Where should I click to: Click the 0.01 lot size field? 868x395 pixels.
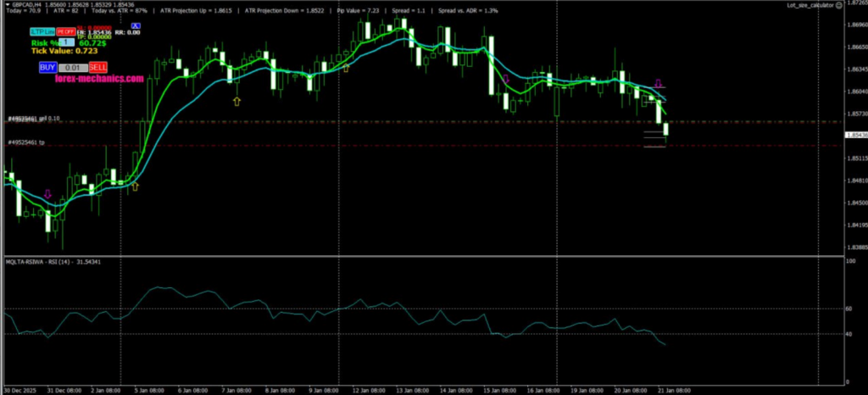(x=73, y=67)
